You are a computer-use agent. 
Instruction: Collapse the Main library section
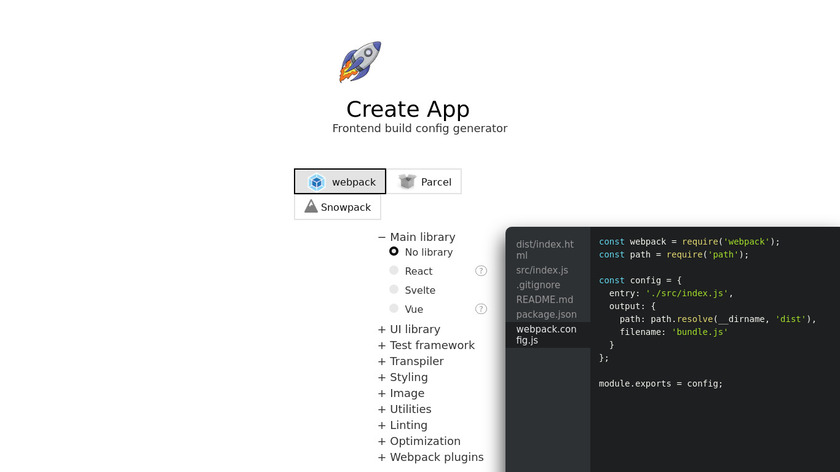[x=417, y=237]
